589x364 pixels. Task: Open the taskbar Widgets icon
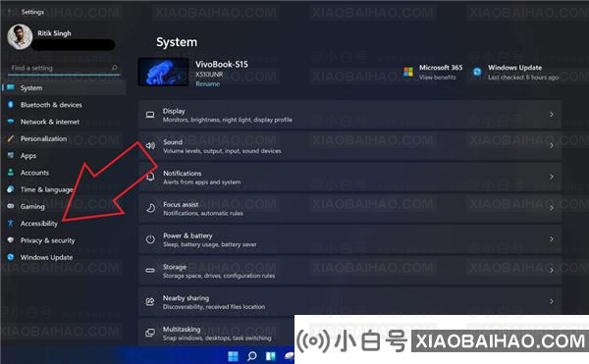[x=271, y=356]
